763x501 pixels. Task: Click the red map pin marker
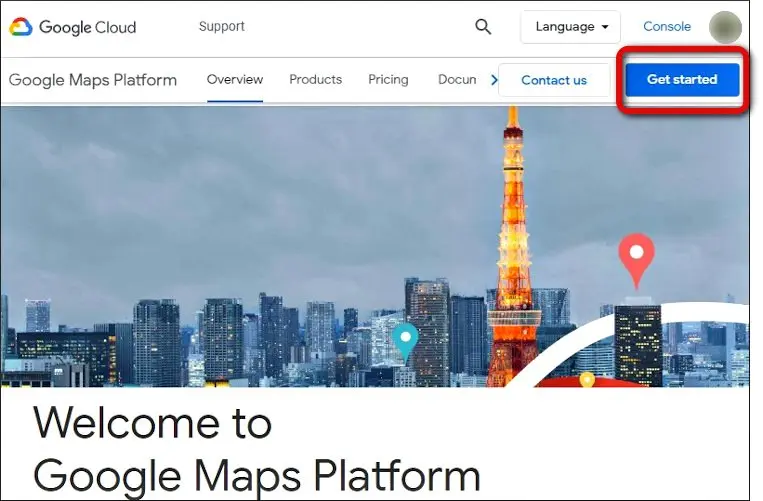(x=636, y=258)
